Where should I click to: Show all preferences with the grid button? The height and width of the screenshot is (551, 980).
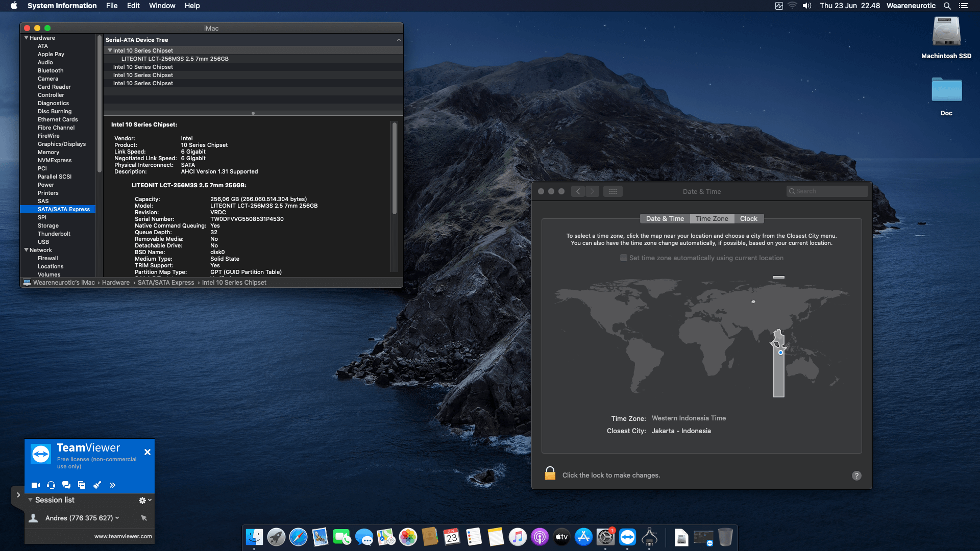click(x=613, y=191)
